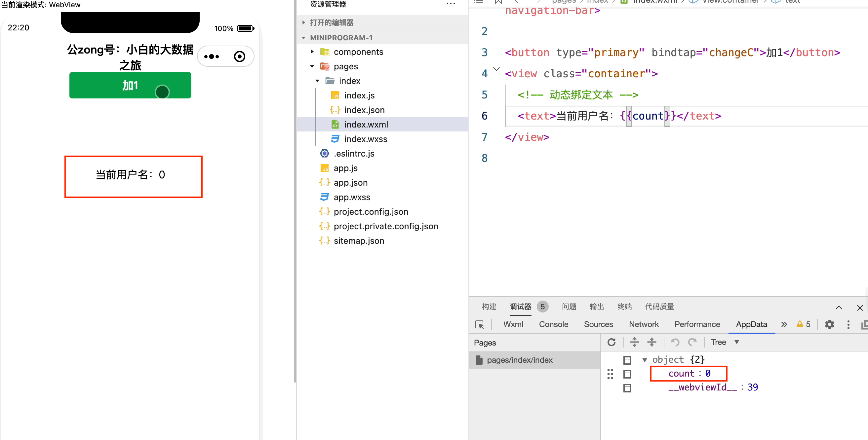Screen dimensions: 868x440
Task: Expand the components folder arrow
Action: pyautogui.click(x=312, y=52)
